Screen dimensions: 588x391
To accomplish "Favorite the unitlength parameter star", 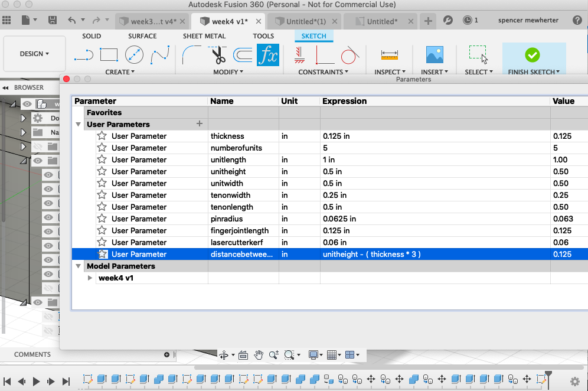I will tap(102, 159).
